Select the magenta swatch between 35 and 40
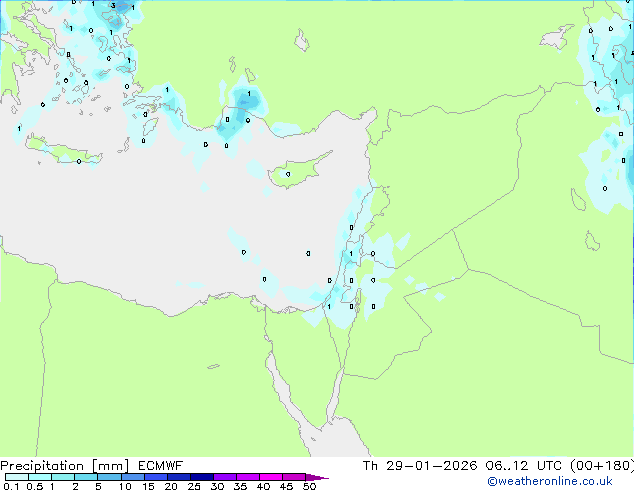Image resolution: width=634 pixels, height=490 pixels. pos(248,477)
